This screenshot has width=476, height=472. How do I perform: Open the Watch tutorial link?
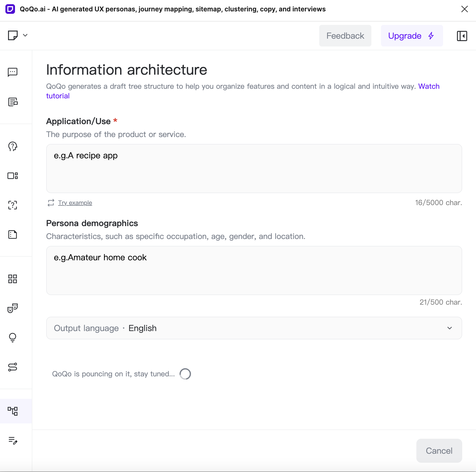click(x=429, y=86)
